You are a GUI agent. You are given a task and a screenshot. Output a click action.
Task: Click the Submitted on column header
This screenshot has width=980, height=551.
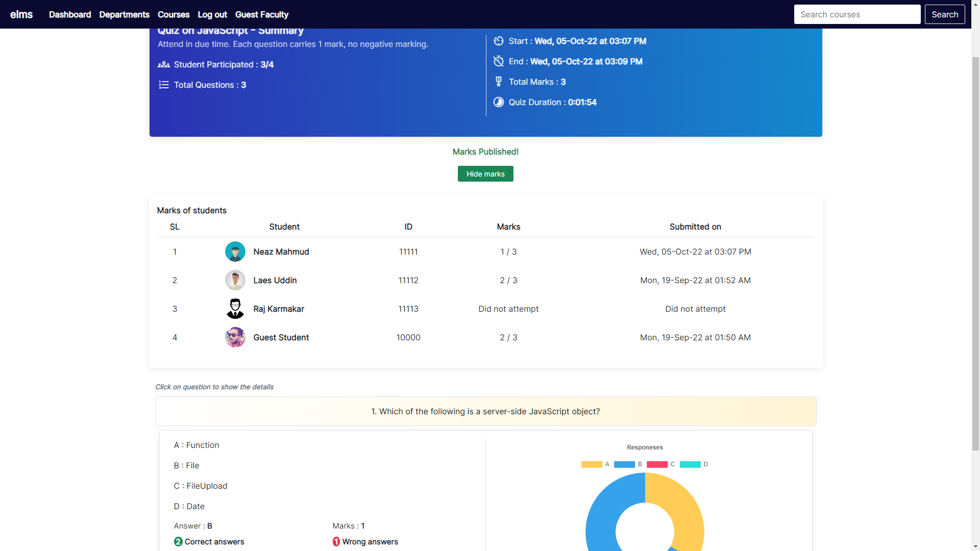tap(696, 227)
